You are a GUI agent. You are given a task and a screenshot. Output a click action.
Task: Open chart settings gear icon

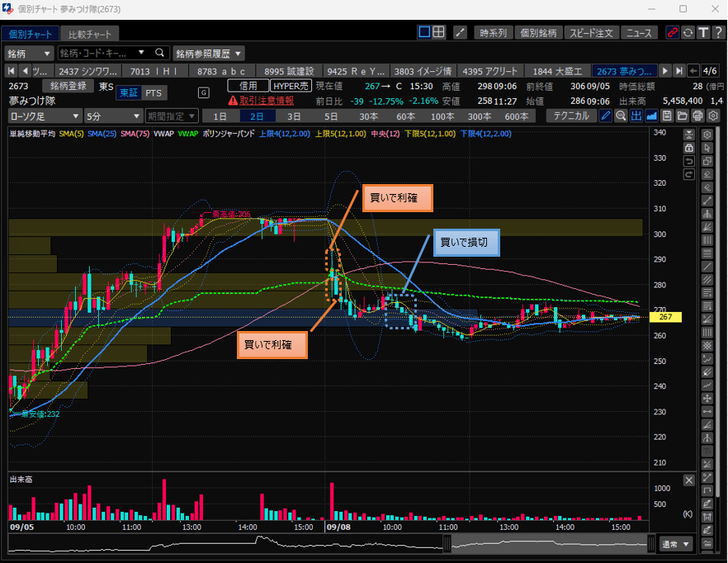click(713, 116)
